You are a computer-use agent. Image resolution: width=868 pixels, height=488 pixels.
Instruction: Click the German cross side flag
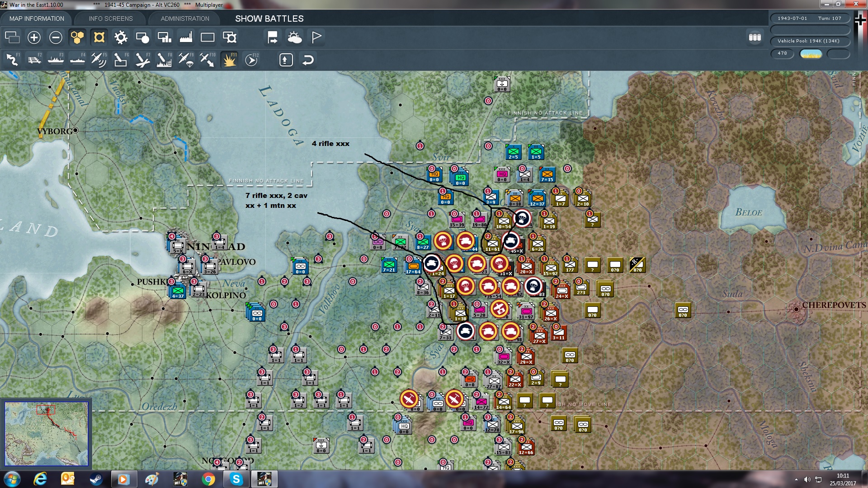[860, 20]
